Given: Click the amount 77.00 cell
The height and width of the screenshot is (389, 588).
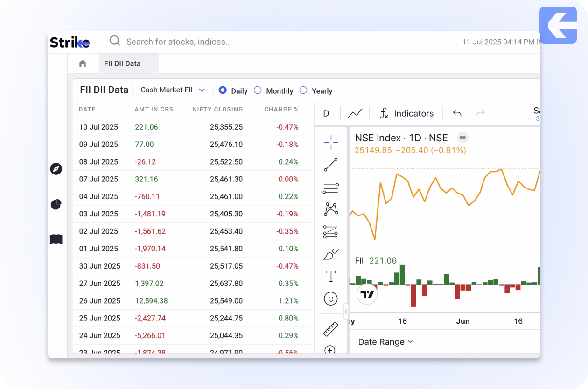Looking at the screenshot, I should [x=144, y=145].
